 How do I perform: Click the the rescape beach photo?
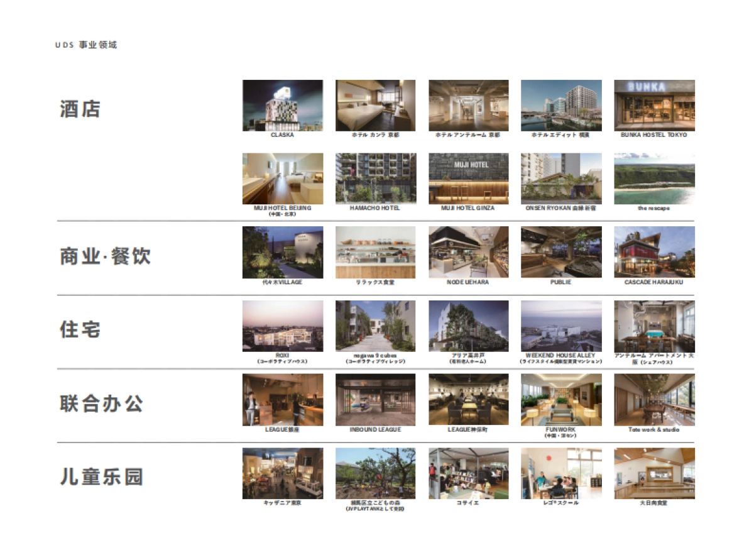[654, 178]
